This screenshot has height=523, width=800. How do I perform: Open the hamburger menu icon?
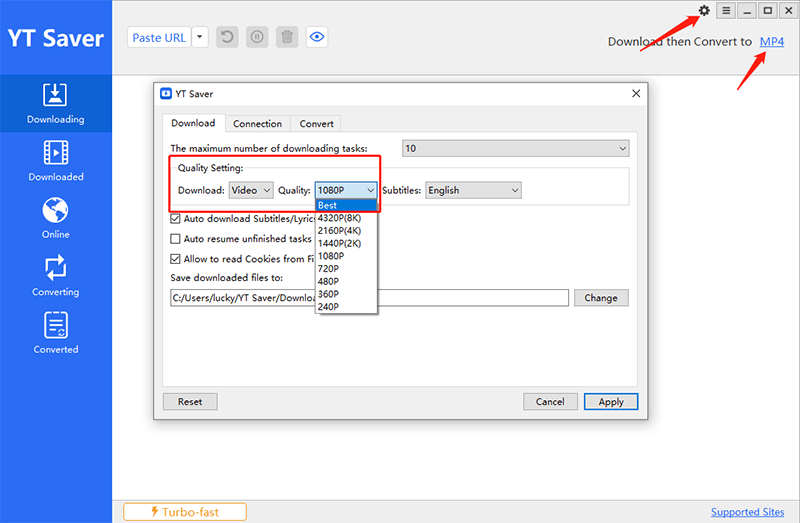(726, 11)
